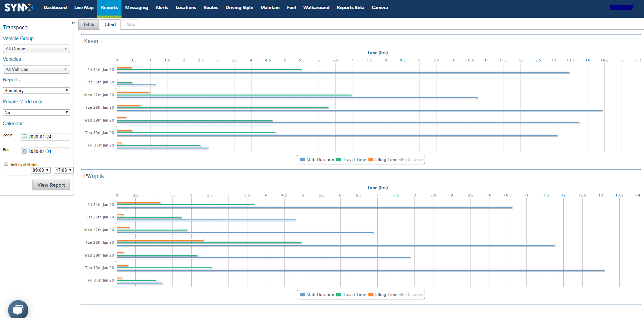644x318 pixels.
Task: Open the Live Map menu item
Action: [84, 7]
